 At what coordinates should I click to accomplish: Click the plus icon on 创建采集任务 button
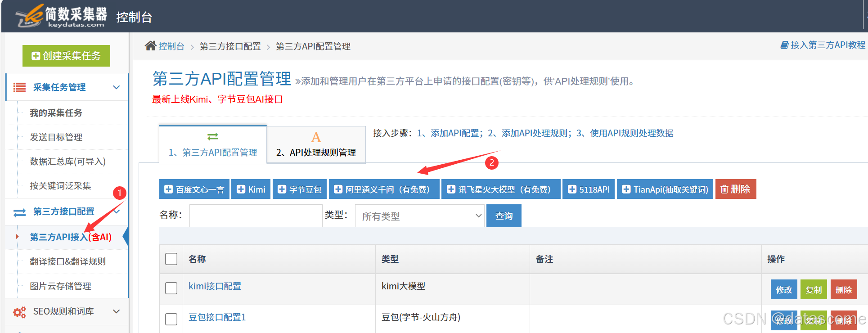point(36,56)
